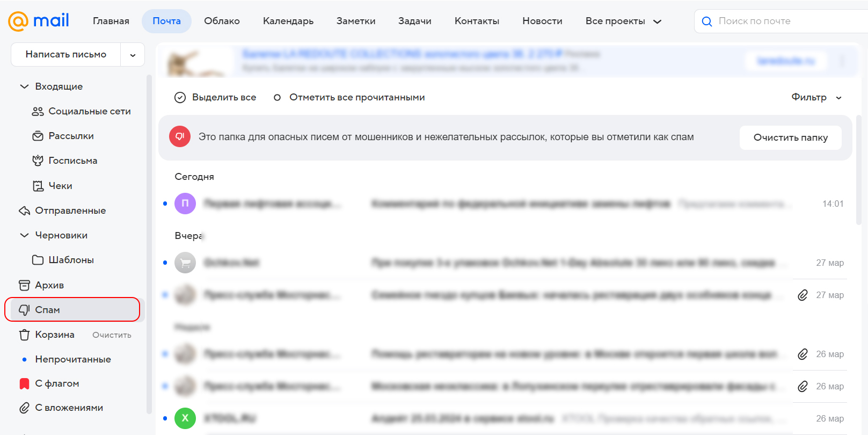Click the purple П sender avatar
The height and width of the screenshot is (435, 868).
click(x=185, y=204)
